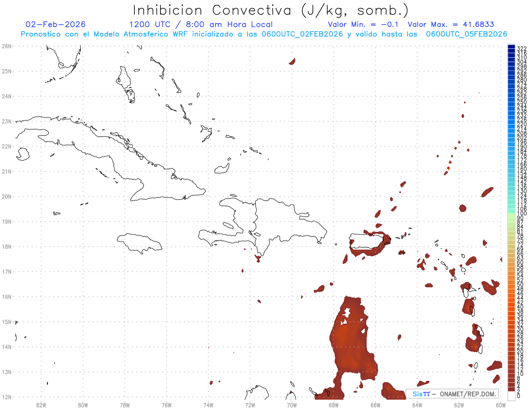Viewport: 532px width, 411px height.
Task: Click the "76W" longitude label
Action: coord(167,404)
